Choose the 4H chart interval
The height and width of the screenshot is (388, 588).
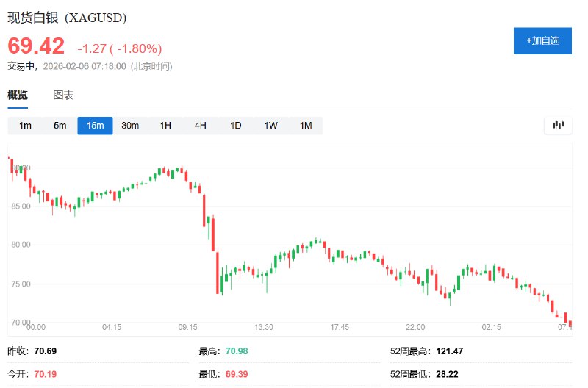[x=201, y=126]
